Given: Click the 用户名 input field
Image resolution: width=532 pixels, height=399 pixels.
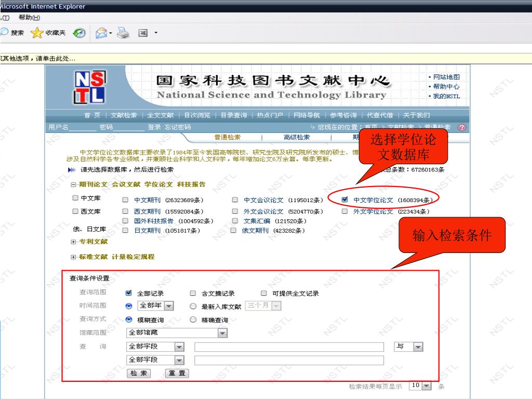Looking at the screenshot, I should (x=83, y=127).
